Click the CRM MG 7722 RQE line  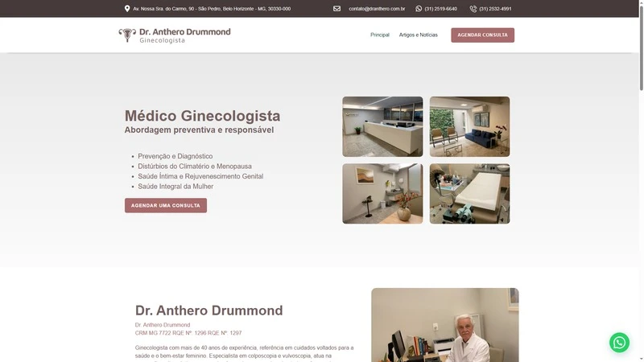click(x=188, y=333)
